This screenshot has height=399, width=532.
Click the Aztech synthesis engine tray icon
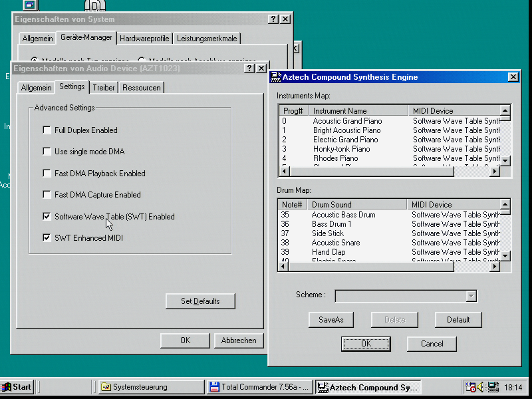tap(493, 387)
